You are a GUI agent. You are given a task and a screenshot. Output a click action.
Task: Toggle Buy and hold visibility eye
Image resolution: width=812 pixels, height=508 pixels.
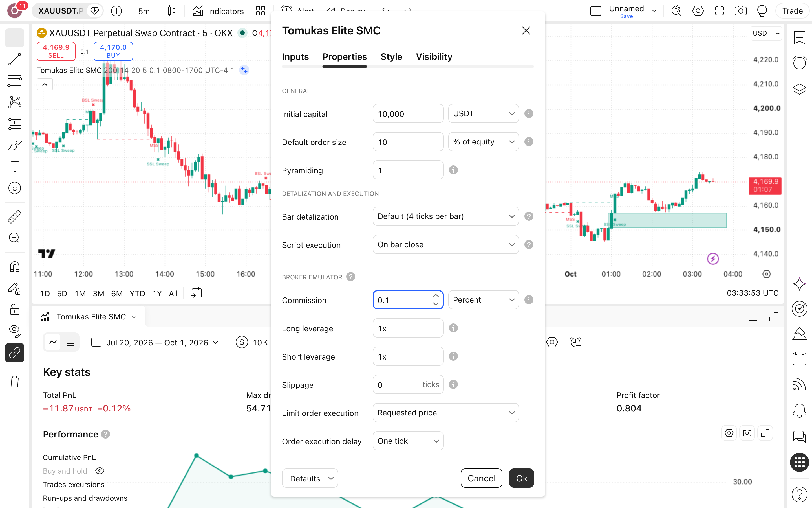100,471
